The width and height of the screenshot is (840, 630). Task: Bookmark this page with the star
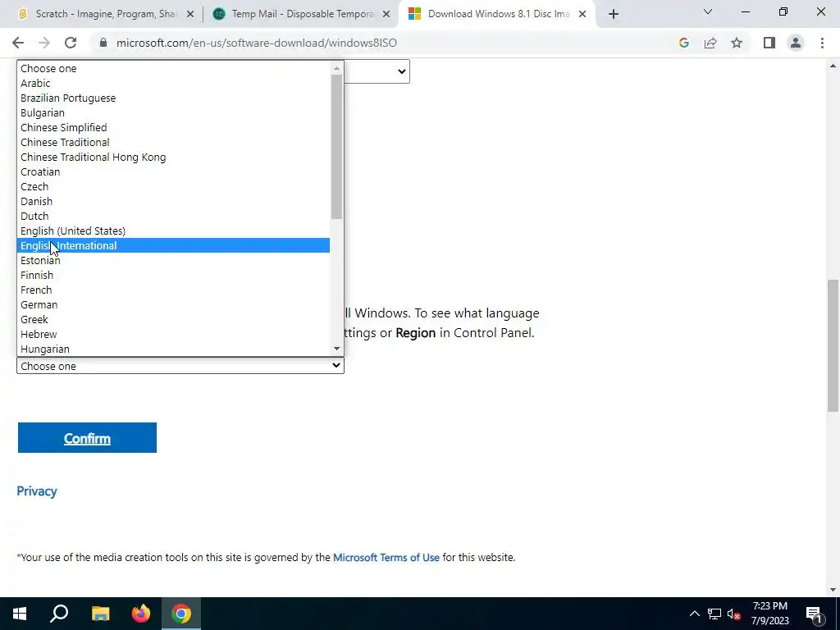(737, 43)
